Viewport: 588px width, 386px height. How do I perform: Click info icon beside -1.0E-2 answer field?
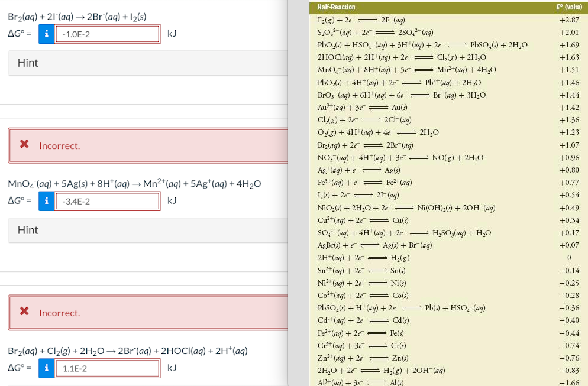(x=47, y=34)
